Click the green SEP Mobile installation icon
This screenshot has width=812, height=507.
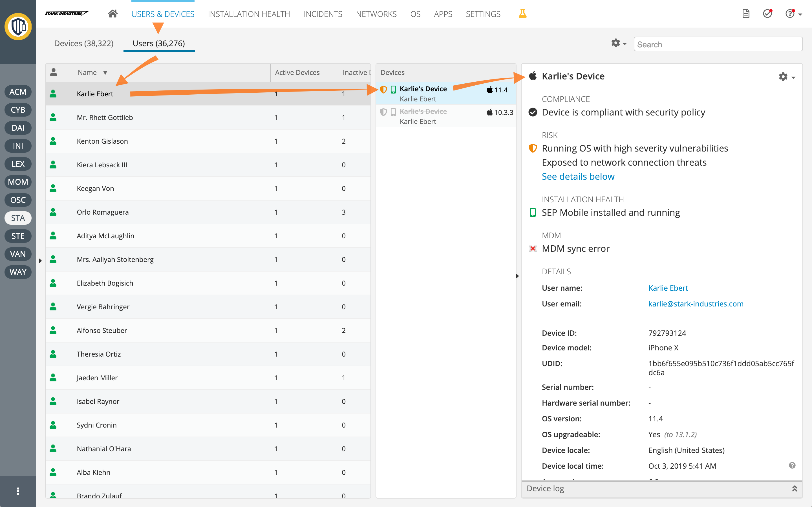click(x=533, y=212)
